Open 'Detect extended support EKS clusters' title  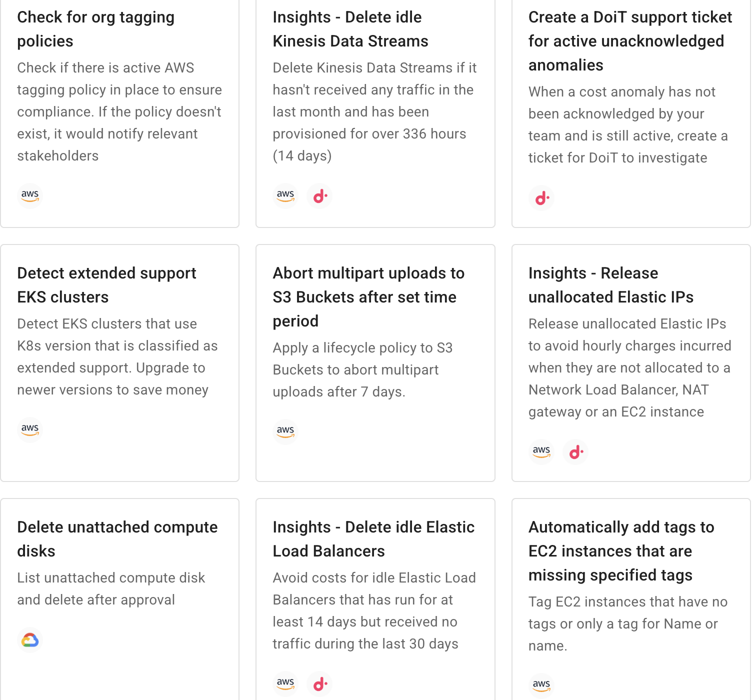point(106,285)
